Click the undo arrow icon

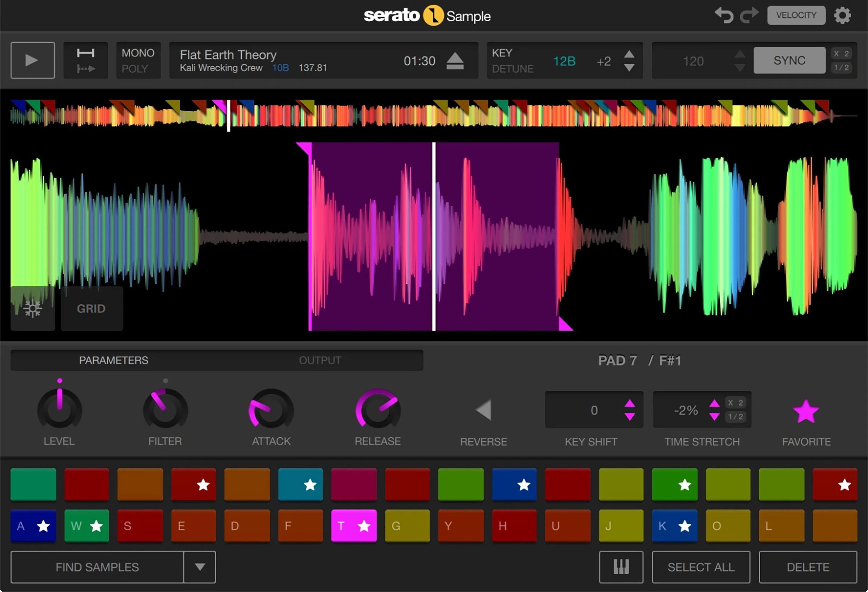[724, 15]
